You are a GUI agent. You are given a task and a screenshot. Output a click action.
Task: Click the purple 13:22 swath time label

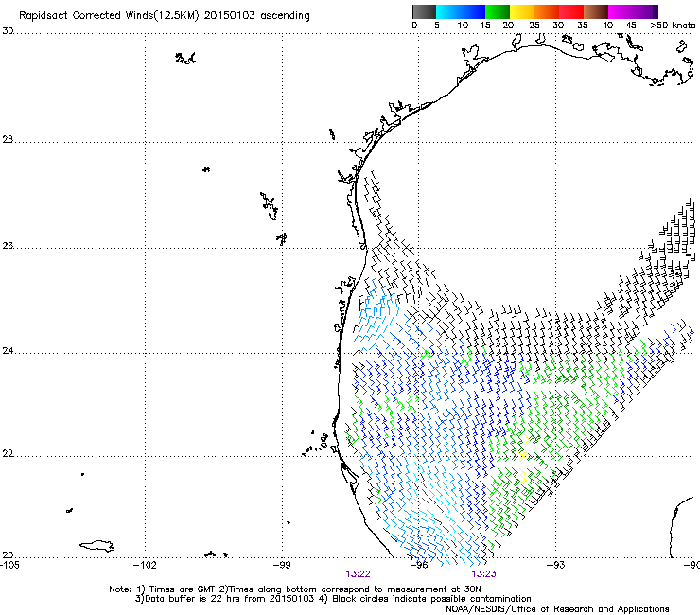click(358, 574)
